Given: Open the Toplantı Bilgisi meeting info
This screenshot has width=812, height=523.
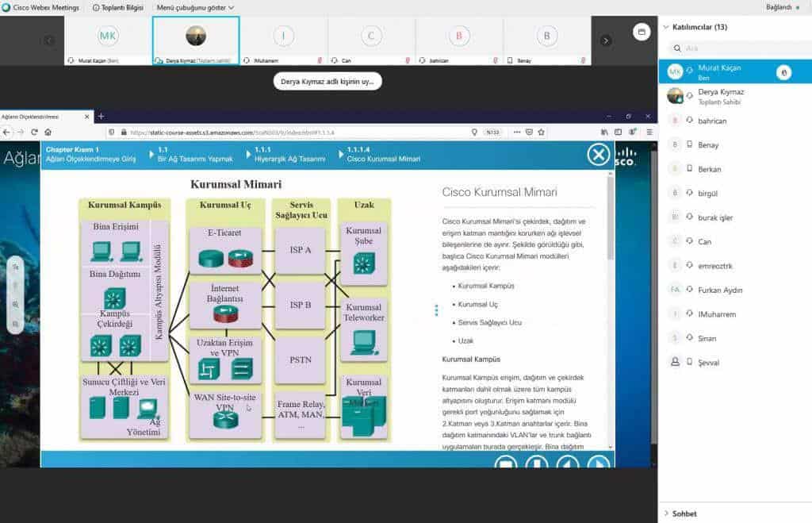Looking at the screenshot, I should pos(118,8).
